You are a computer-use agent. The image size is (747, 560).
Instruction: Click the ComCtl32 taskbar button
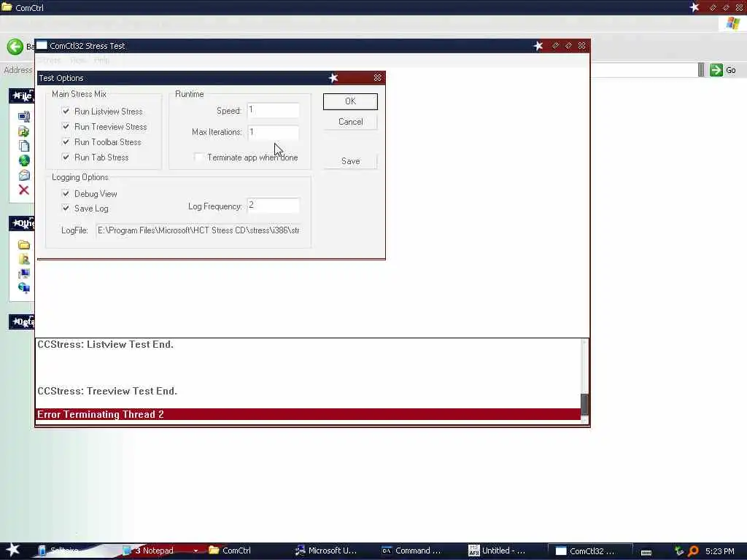(x=589, y=551)
